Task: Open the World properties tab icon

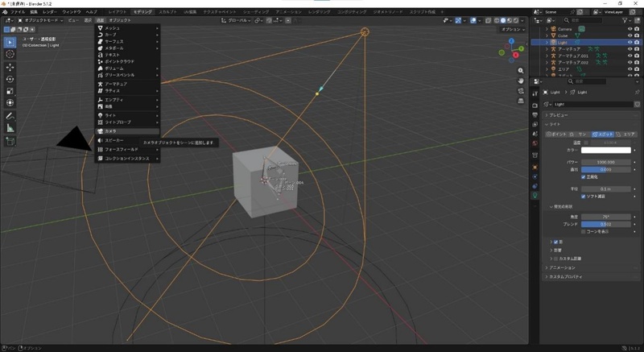Action: coord(535,143)
